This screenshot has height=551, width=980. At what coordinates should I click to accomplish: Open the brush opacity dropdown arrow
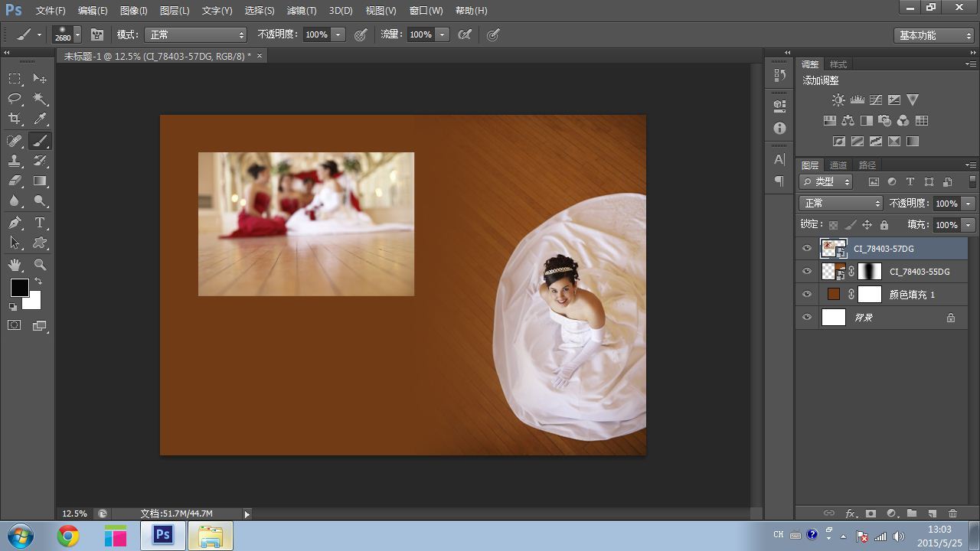[x=338, y=34]
